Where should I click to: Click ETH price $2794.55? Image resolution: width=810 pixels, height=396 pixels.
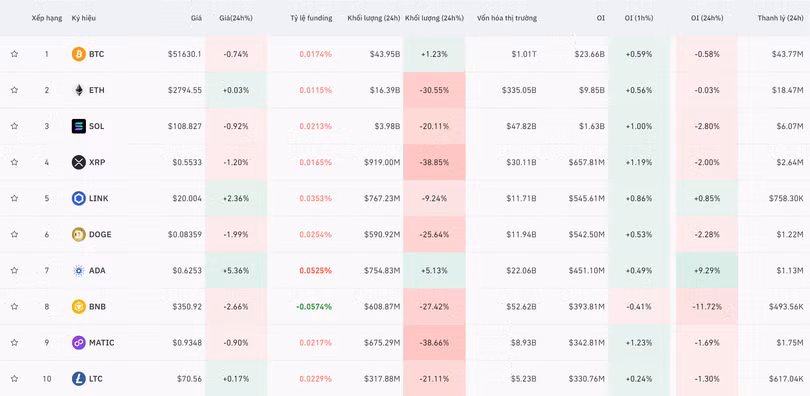(x=185, y=90)
